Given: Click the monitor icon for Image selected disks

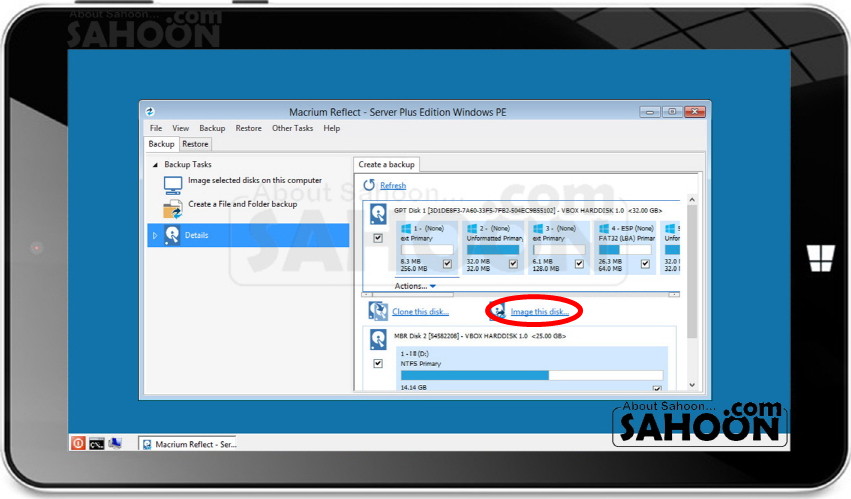Looking at the screenshot, I should (x=173, y=186).
